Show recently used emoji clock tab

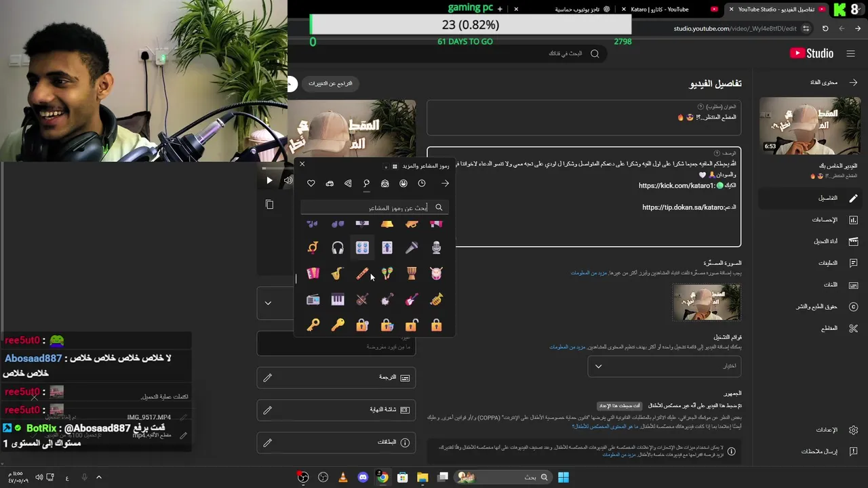tap(422, 183)
